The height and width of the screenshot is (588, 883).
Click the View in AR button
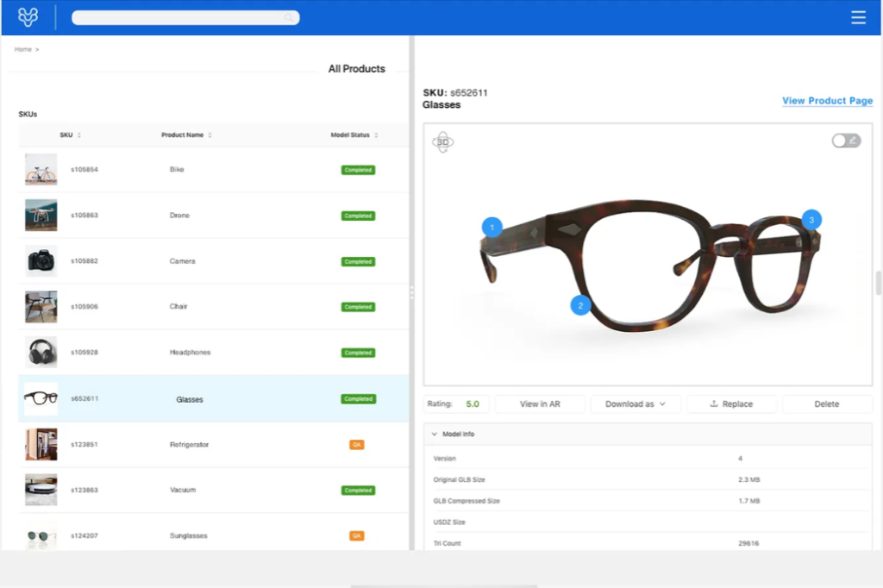click(540, 403)
